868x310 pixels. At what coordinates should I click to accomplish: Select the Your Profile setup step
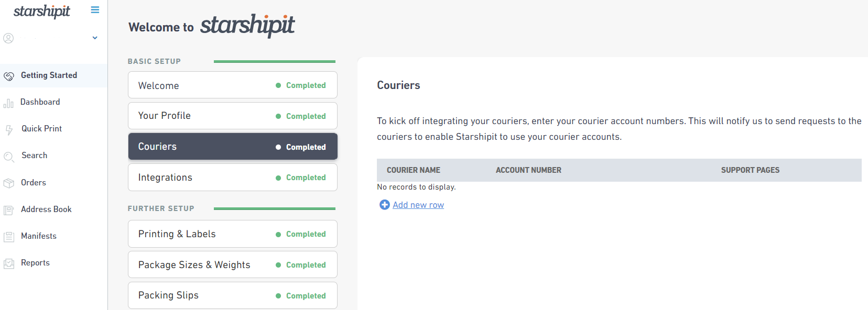233,116
